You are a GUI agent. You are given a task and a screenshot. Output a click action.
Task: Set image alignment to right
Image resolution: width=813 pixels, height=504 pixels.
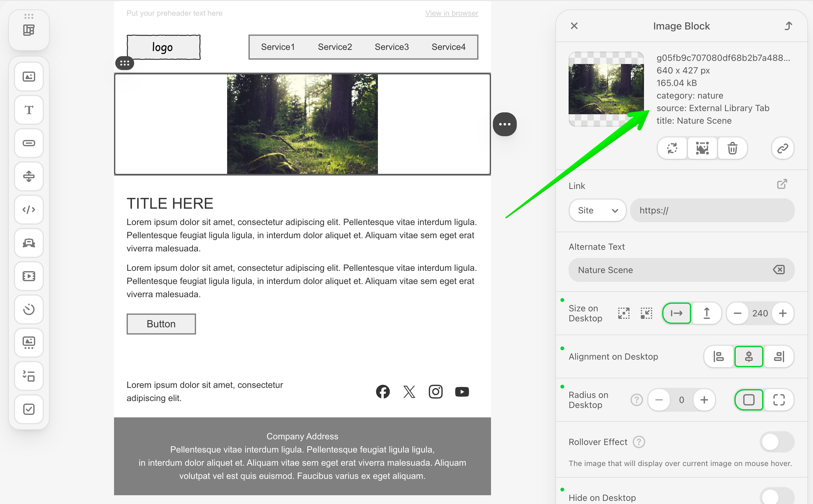779,357
